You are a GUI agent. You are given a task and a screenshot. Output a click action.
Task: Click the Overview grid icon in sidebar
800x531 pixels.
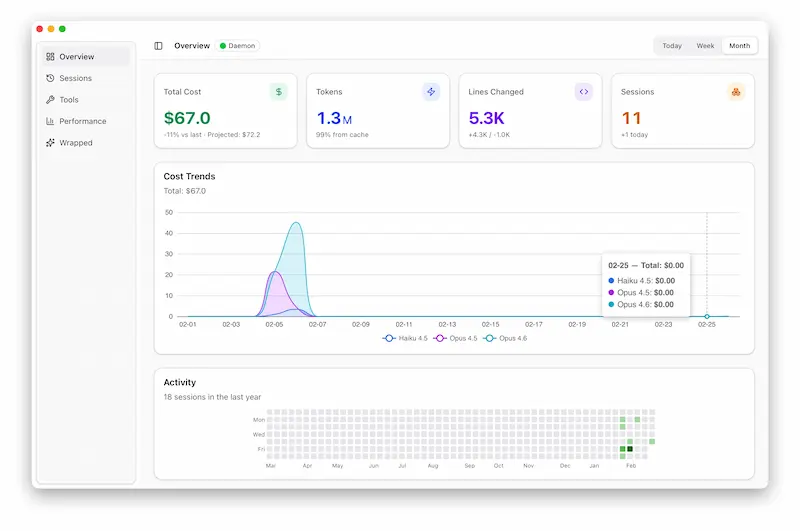[x=50, y=57]
